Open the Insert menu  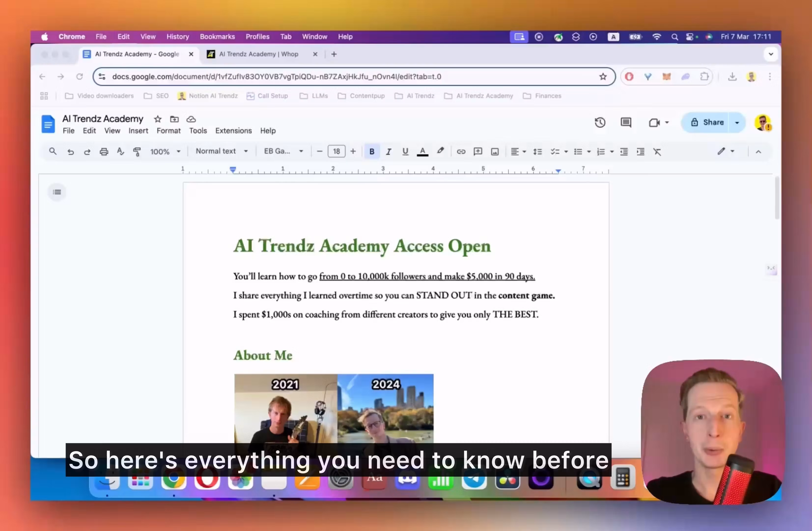coord(138,131)
